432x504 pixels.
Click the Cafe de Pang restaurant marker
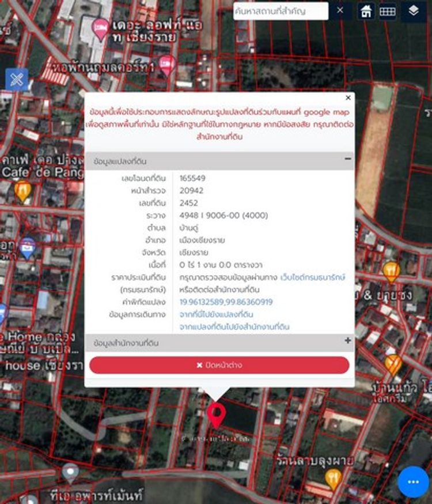[x=22, y=190]
